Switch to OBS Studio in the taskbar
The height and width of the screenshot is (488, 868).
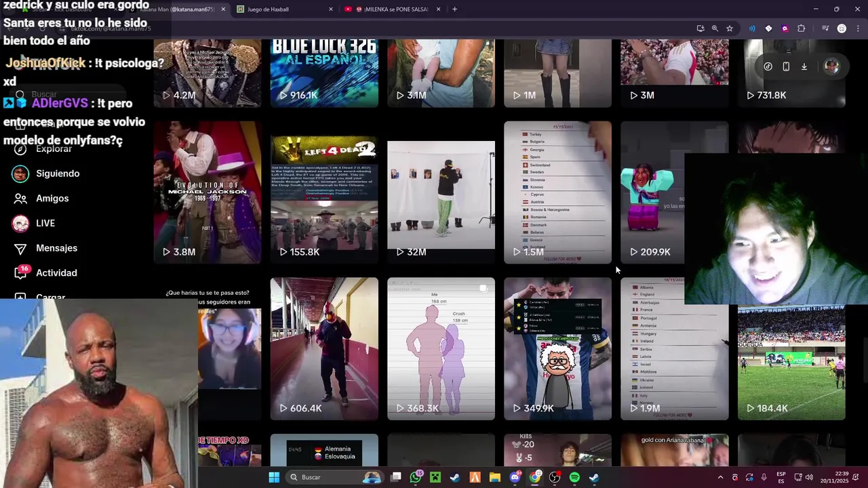pyautogui.click(x=555, y=477)
